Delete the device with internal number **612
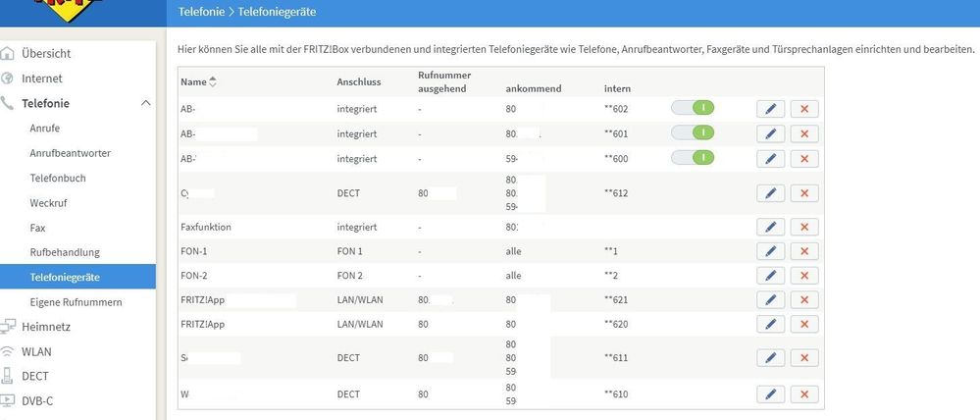980x420 pixels. pos(803,193)
